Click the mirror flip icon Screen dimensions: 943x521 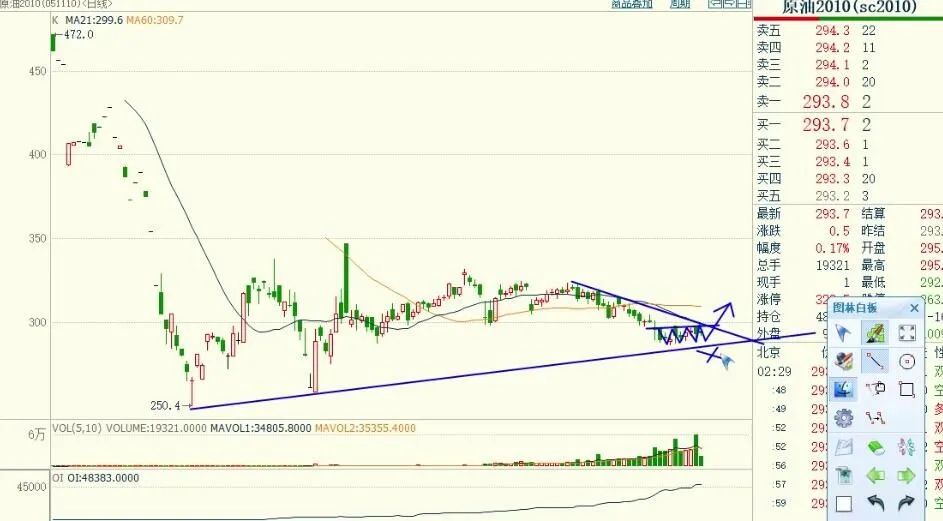906,446
